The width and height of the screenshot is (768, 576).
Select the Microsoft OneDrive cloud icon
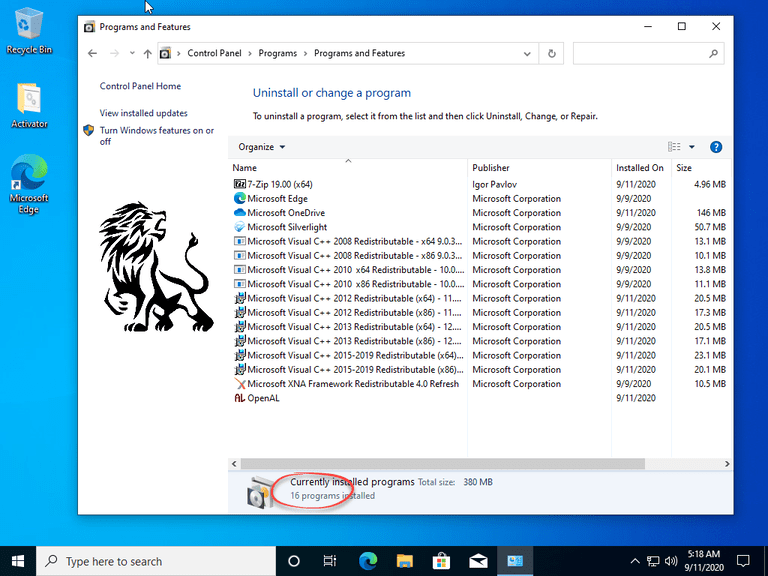click(x=240, y=213)
